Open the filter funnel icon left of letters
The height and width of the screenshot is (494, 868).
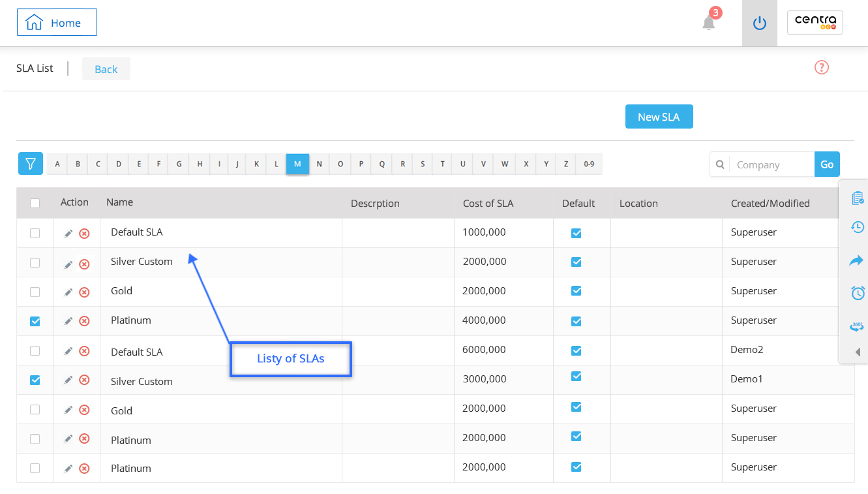click(x=30, y=164)
